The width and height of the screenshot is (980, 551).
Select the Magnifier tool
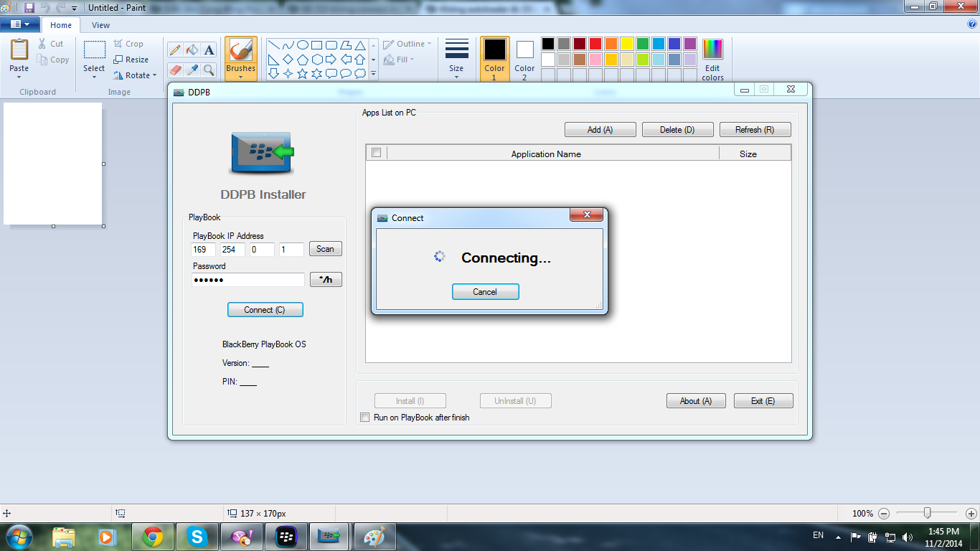(x=209, y=70)
